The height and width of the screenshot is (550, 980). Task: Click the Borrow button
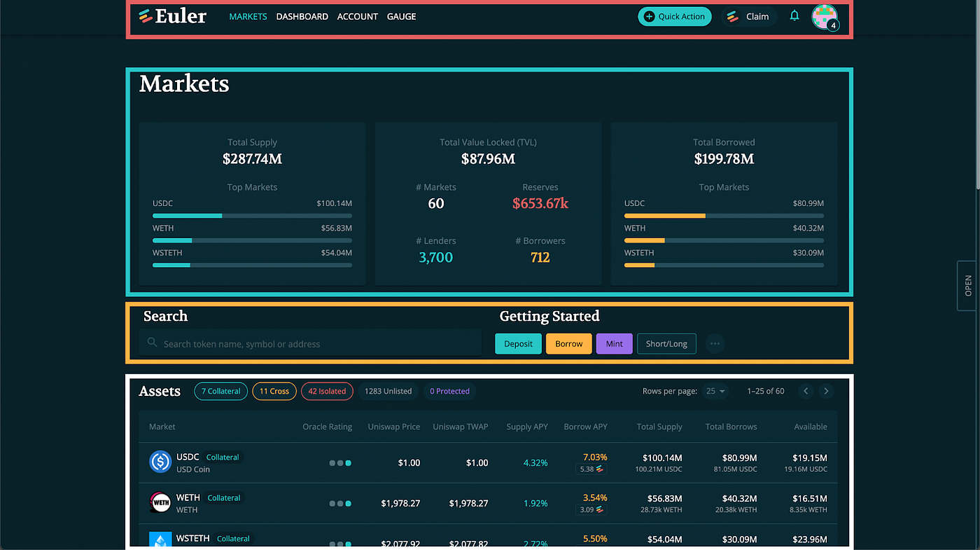(x=569, y=343)
